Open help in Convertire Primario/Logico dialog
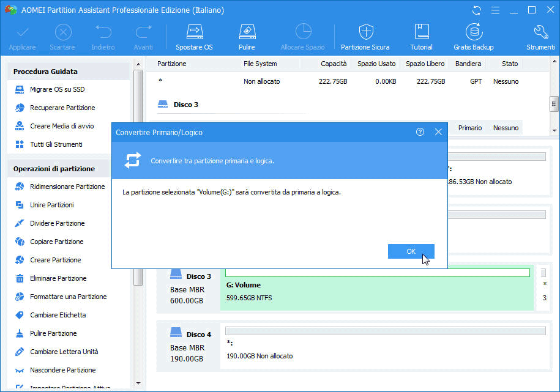560x392 pixels. (x=420, y=132)
